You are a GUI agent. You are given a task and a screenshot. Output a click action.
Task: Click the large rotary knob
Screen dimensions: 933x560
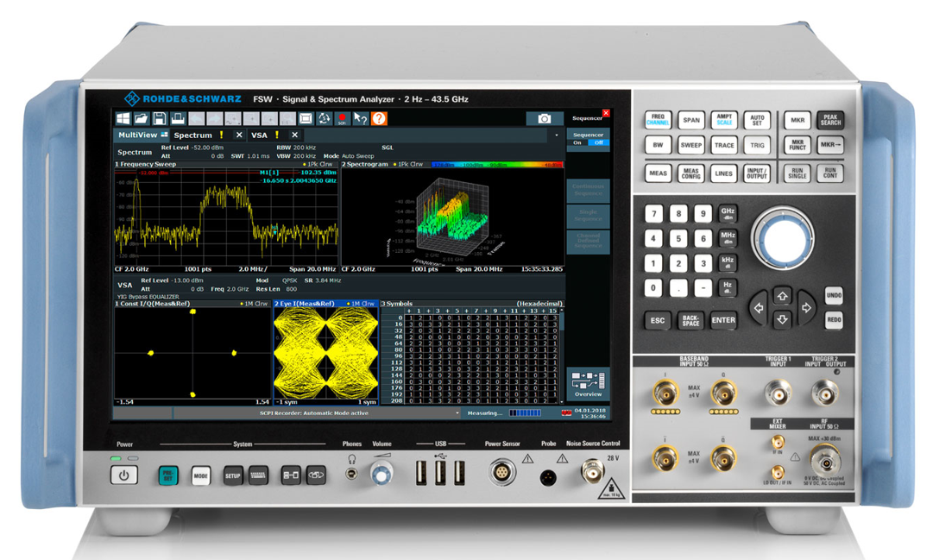tap(783, 239)
